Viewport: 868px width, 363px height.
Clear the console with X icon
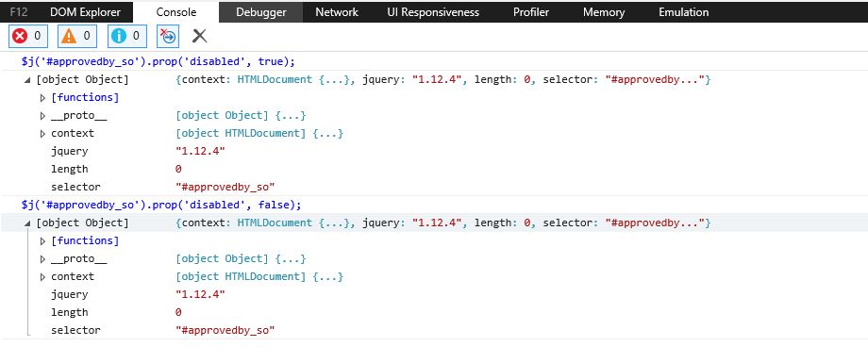[199, 37]
